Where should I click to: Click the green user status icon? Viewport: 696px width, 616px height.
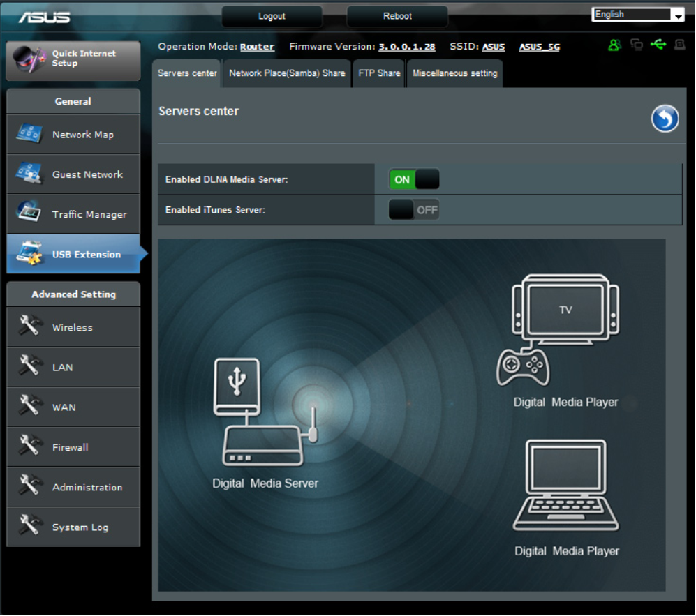pyautogui.click(x=614, y=45)
